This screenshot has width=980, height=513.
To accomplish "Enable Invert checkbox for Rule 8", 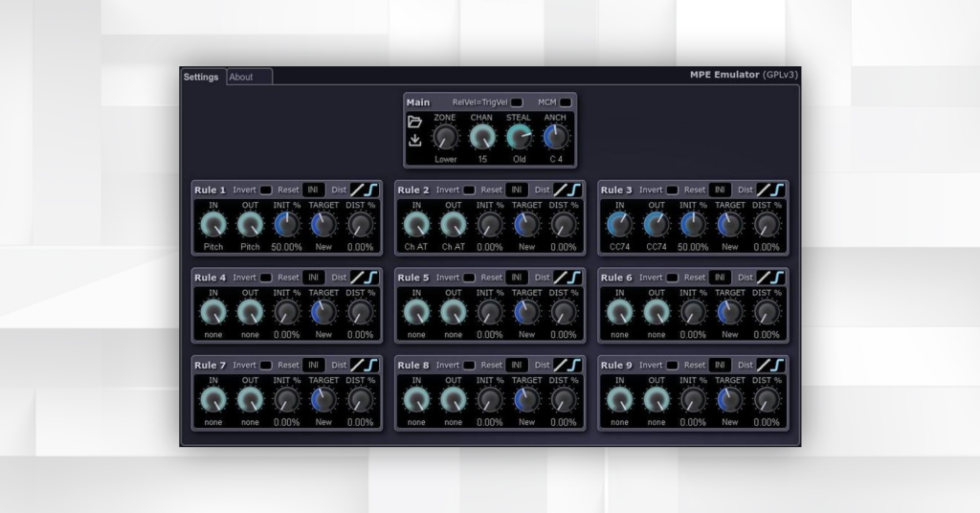I will pos(469,365).
